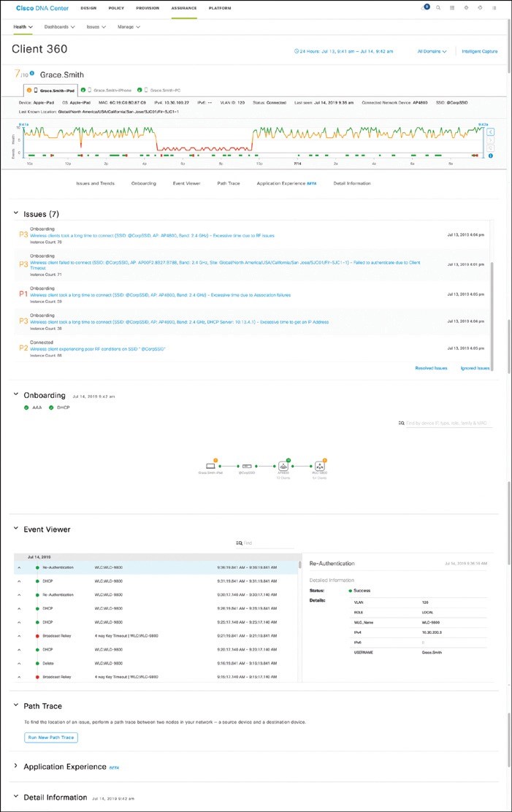Toggle caret of 9:31 DHCP event row

[19, 581]
